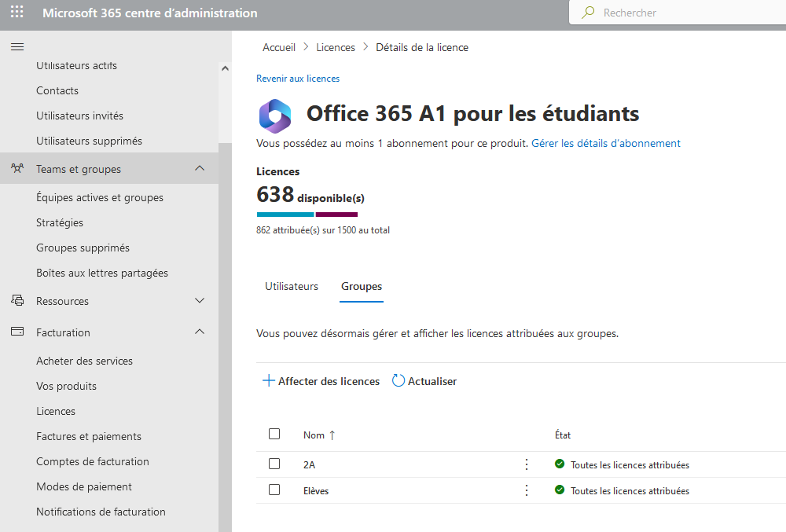Screen dimensions: 786x532
Task: Open the more options menu for group 2A
Action: [527, 464]
